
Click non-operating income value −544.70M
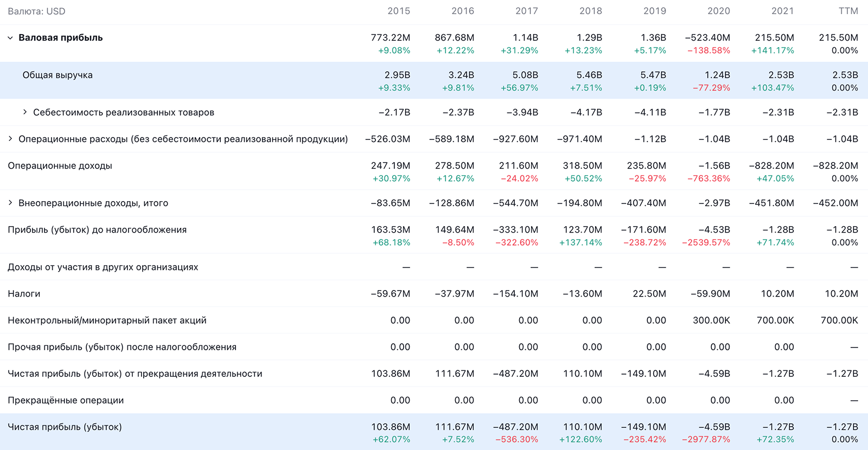pyautogui.click(x=515, y=203)
